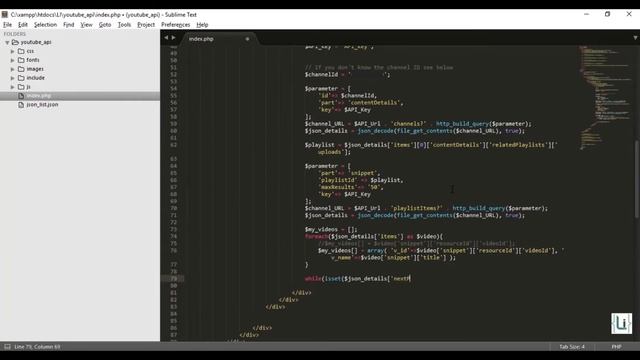This screenshot has height=360, width=640.
Task: Click the include folder icon
Action: coord(21,78)
